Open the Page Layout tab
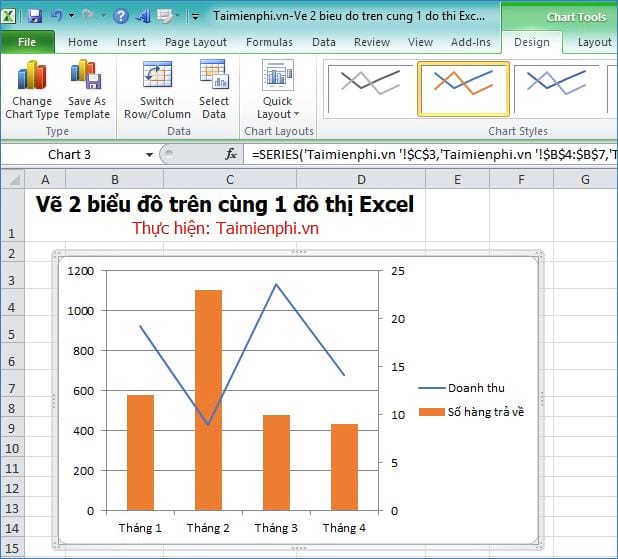618x559 pixels. click(196, 42)
